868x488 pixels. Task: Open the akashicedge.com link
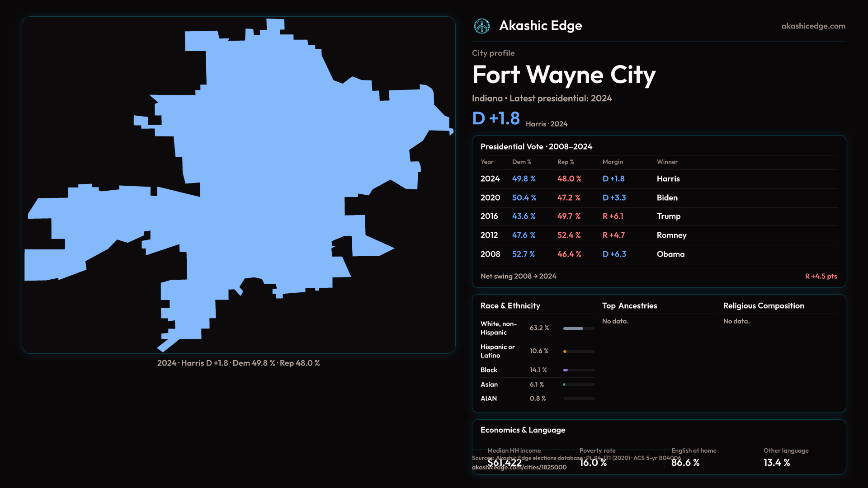[x=813, y=26]
